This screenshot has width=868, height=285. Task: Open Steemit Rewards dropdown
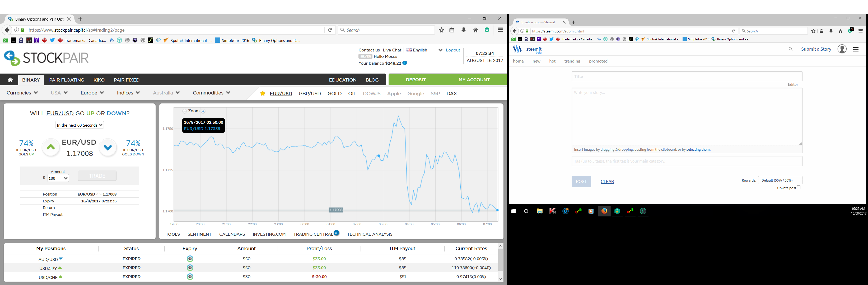(x=780, y=180)
